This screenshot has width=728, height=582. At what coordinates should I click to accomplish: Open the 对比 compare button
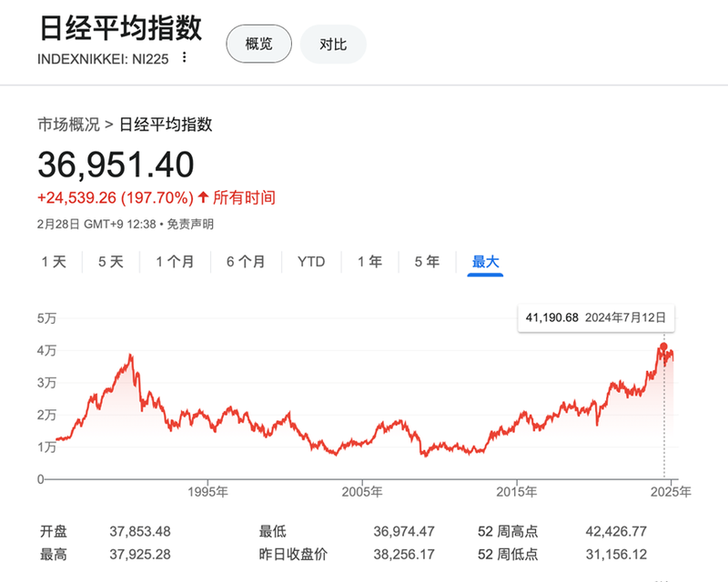pyautogui.click(x=333, y=44)
